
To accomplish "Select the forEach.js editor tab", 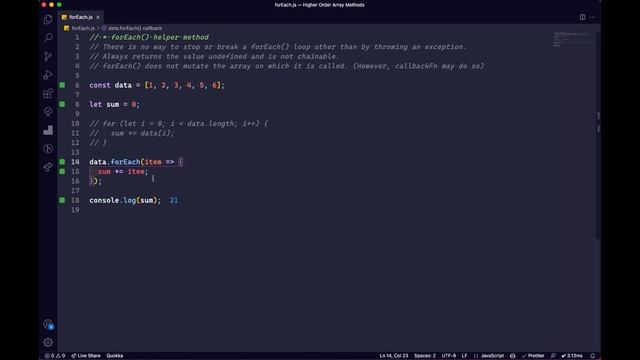I will click(x=80, y=17).
